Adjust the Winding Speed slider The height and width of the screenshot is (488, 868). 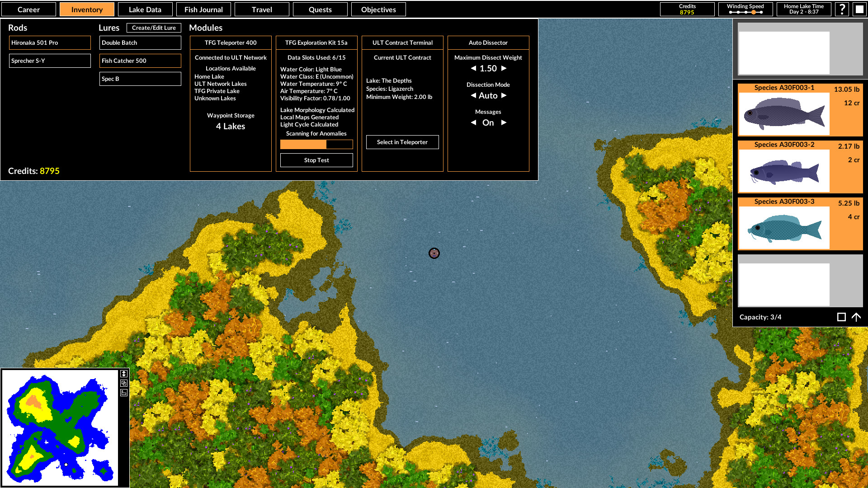tap(753, 12)
